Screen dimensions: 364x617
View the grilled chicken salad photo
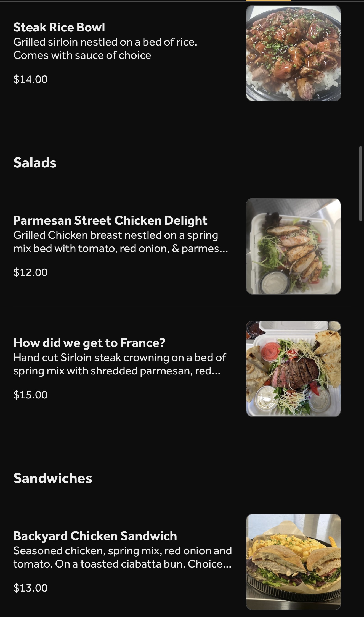tap(293, 246)
